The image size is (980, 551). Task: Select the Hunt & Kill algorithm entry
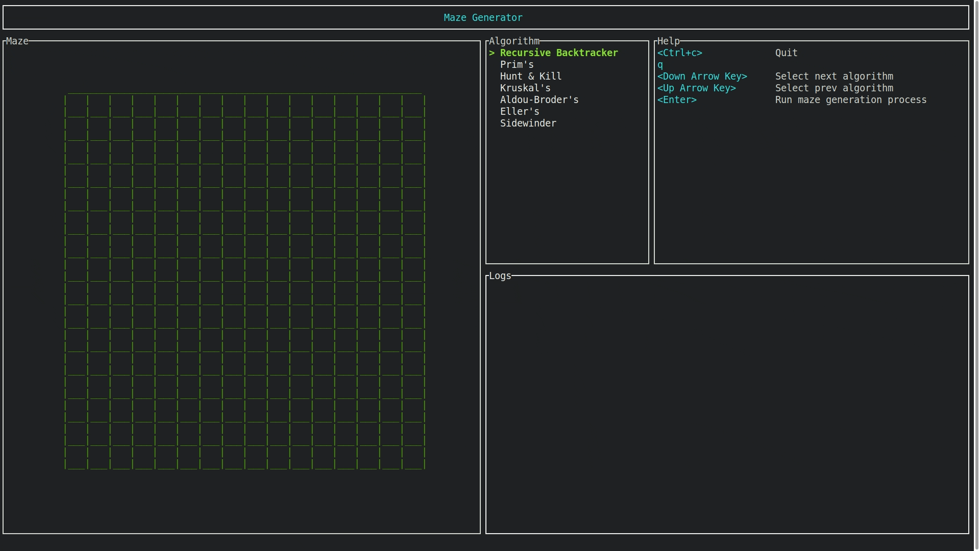[x=530, y=77]
